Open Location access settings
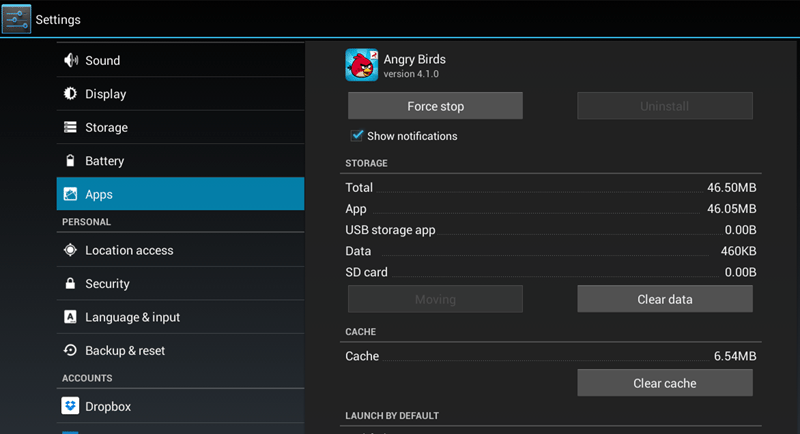 (x=180, y=250)
